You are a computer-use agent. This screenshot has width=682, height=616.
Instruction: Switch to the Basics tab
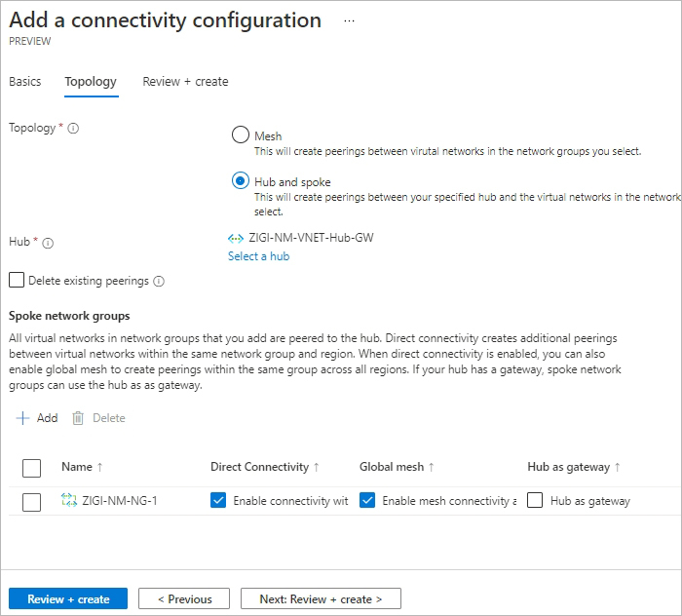(25, 82)
